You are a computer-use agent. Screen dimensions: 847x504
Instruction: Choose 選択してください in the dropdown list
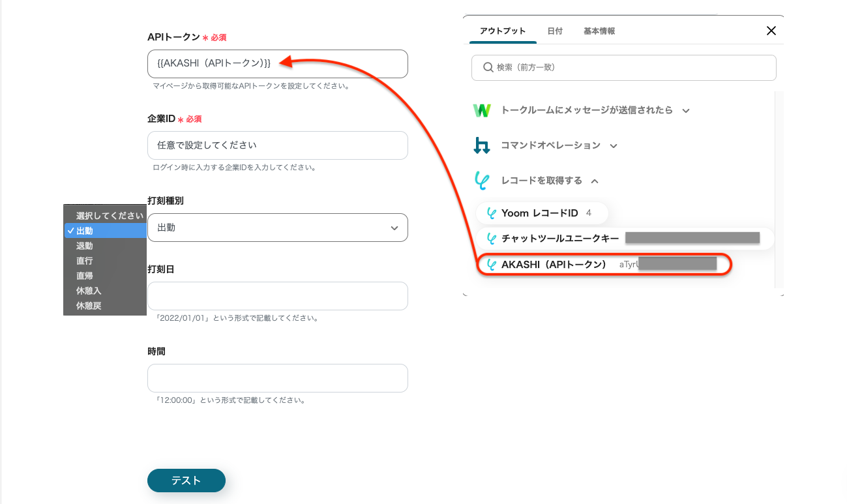105,216
